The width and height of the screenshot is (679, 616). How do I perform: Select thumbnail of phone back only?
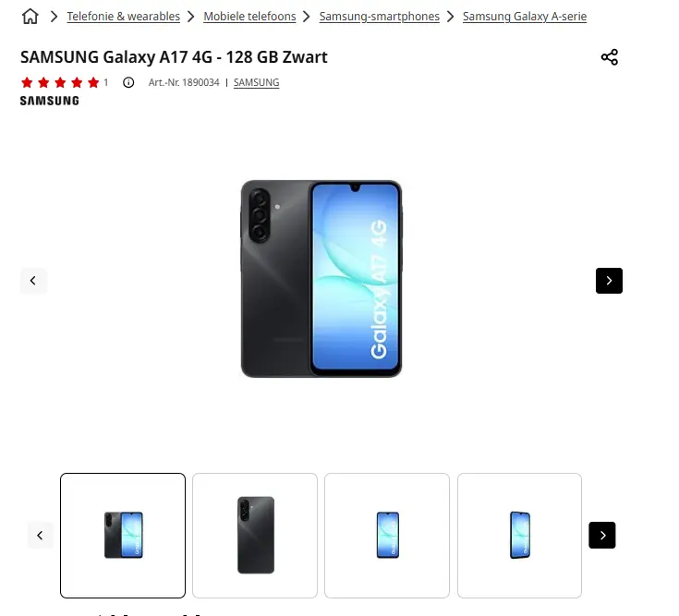[255, 536]
